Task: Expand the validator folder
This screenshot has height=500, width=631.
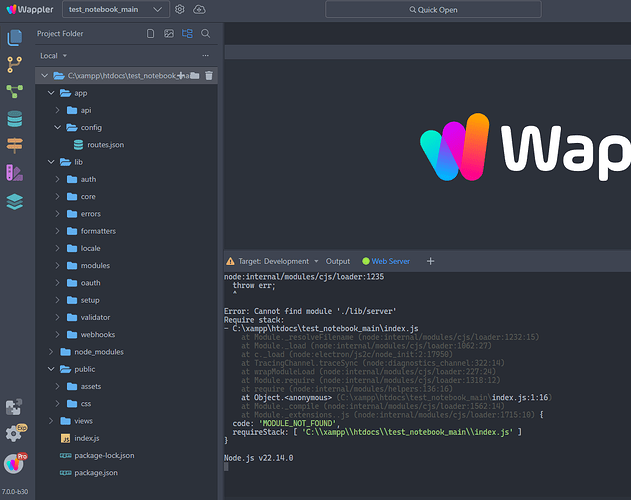Action: [x=58, y=317]
